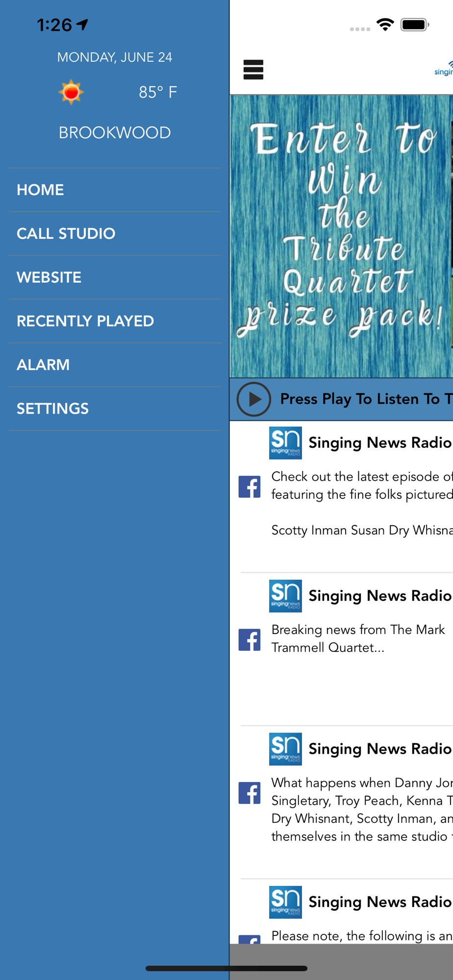Tap the 1:26 clock in status bar
Screen dimensions: 453x980
(x=54, y=25)
